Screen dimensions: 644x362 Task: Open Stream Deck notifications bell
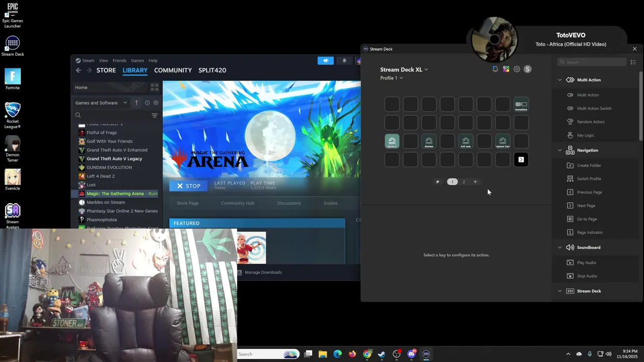[x=495, y=69]
